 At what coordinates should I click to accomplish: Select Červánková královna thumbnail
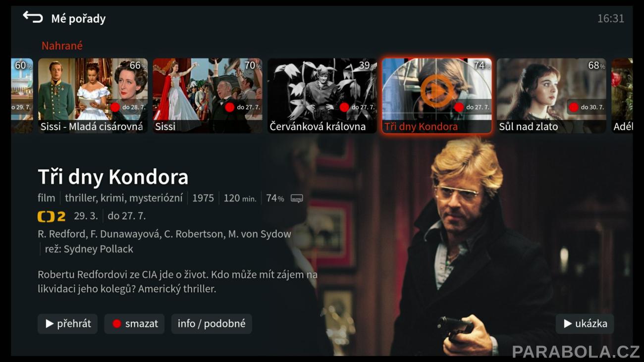pyautogui.click(x=322, y=96)
